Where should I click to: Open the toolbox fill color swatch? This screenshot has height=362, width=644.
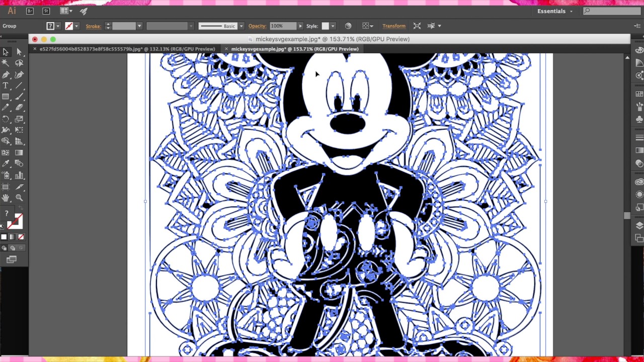(x=7, y=214)
